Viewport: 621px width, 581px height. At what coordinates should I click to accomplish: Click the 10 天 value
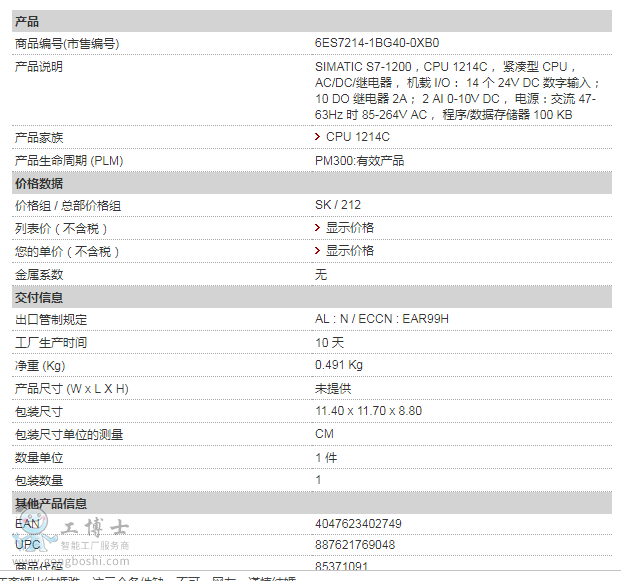pyautogui.click(x=330, y=343)
